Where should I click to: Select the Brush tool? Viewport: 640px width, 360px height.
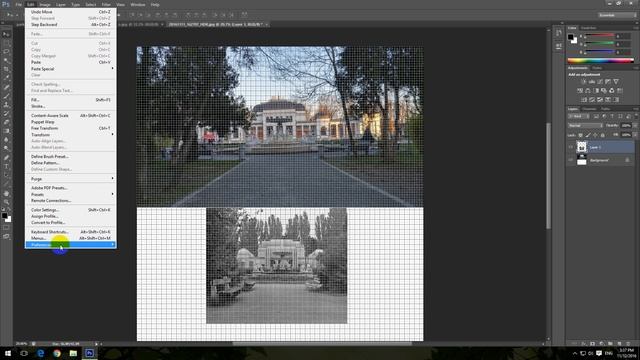click(6, 96)
